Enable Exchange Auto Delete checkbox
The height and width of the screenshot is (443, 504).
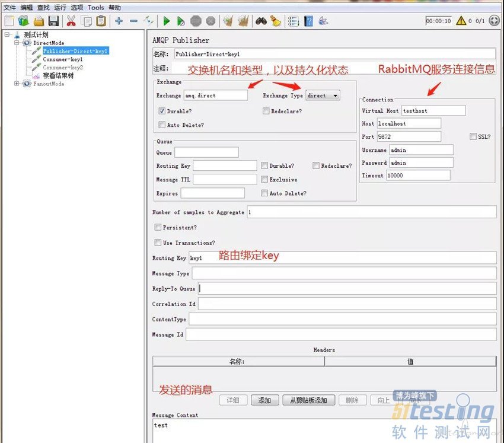[x=162, y=125]
